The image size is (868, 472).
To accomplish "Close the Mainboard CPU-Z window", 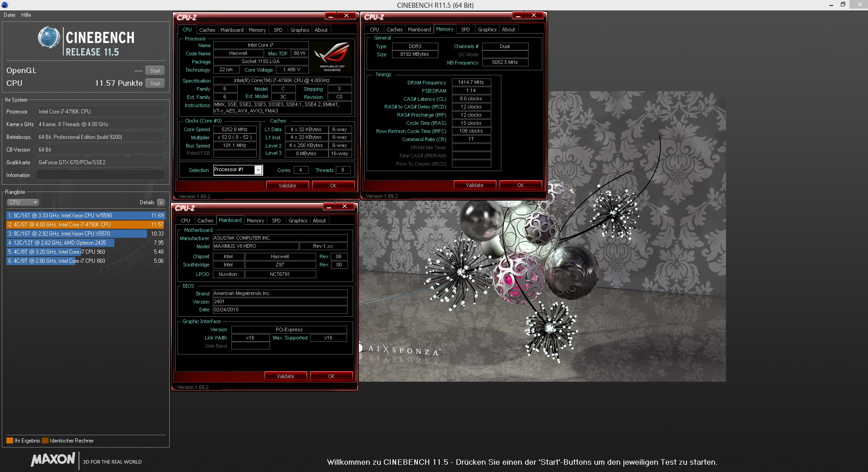I will point(345,206).
